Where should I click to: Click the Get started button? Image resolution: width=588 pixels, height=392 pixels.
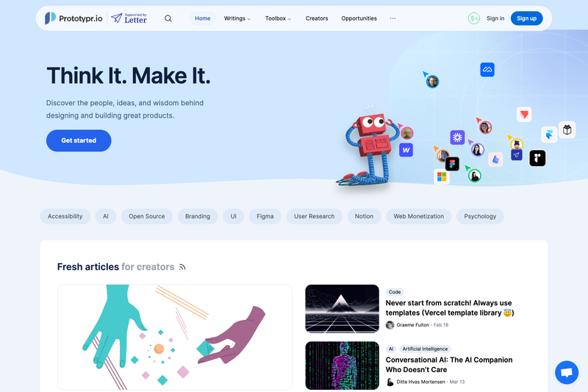[79, 140]
